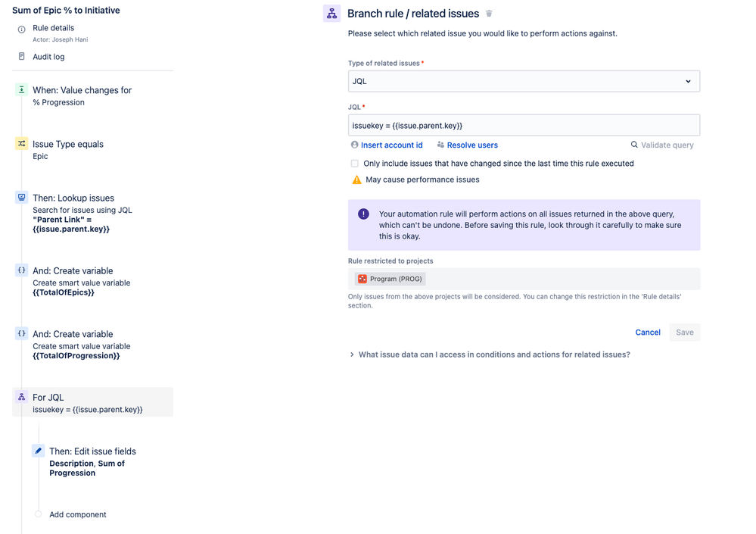Click the yellow Issue Type condition icon
This screenshot has width=756, height=534.
tap(22, 143)
